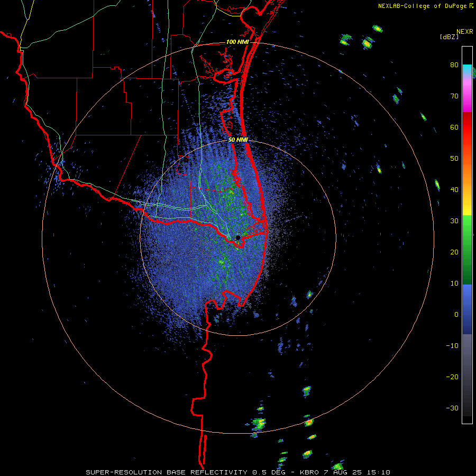The height and width of the screenshot is (476, 476).
Task: Click the 50 NMI range ring label
Action: pos(238,140)
